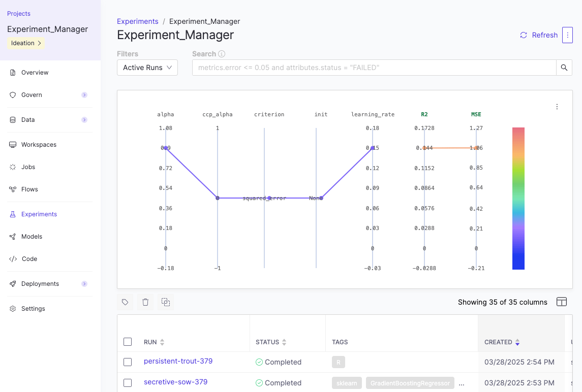This screenshot has width=582, height=392.
Task: Click the ccp_alpha axis label
Action: point(218,114)
